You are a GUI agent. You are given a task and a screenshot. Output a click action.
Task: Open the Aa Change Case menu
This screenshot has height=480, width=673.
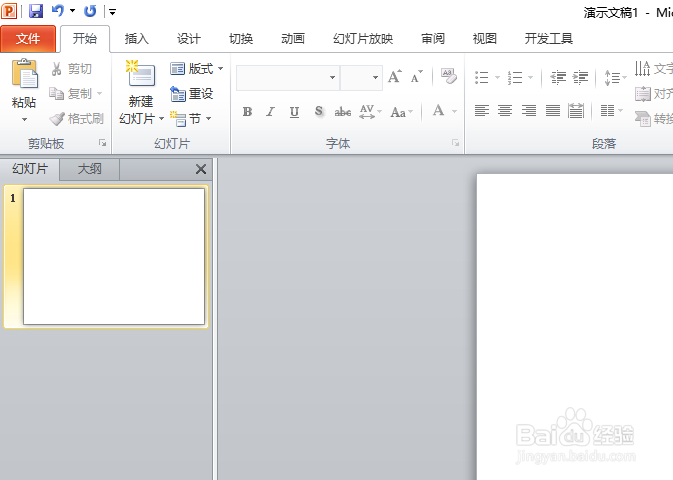point(402,112)
